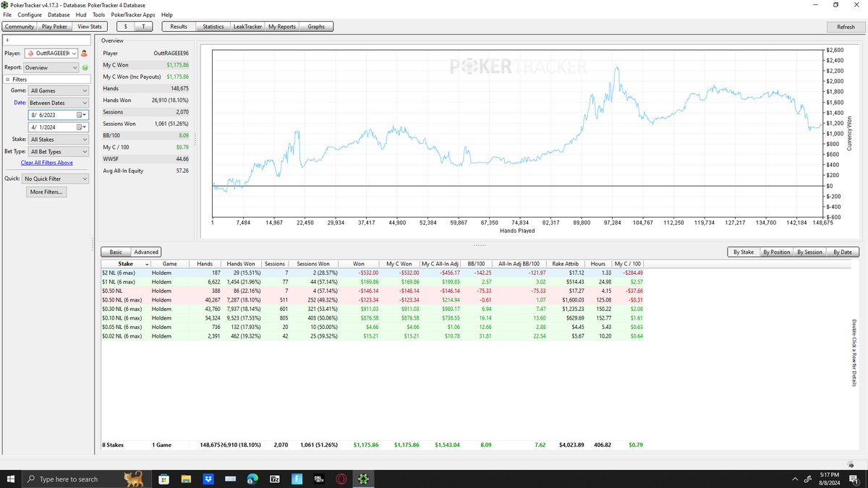Click the player avatar icon beside OuttRAGEEE96

tap(85, 53)
